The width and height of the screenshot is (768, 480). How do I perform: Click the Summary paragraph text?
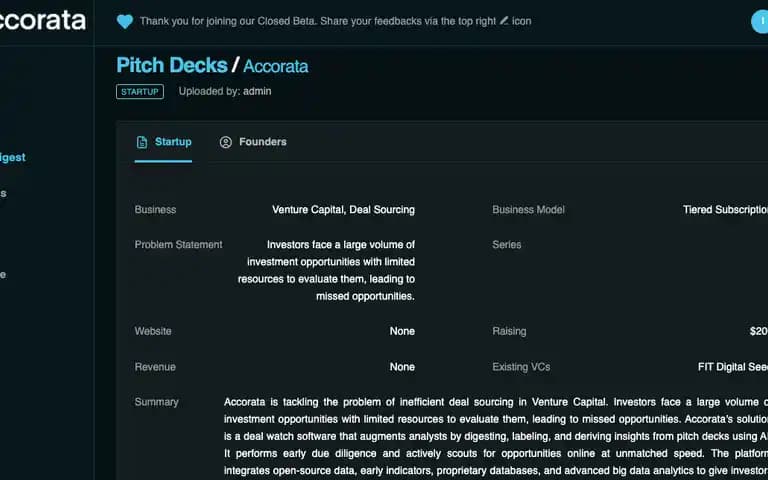point(496,436)
